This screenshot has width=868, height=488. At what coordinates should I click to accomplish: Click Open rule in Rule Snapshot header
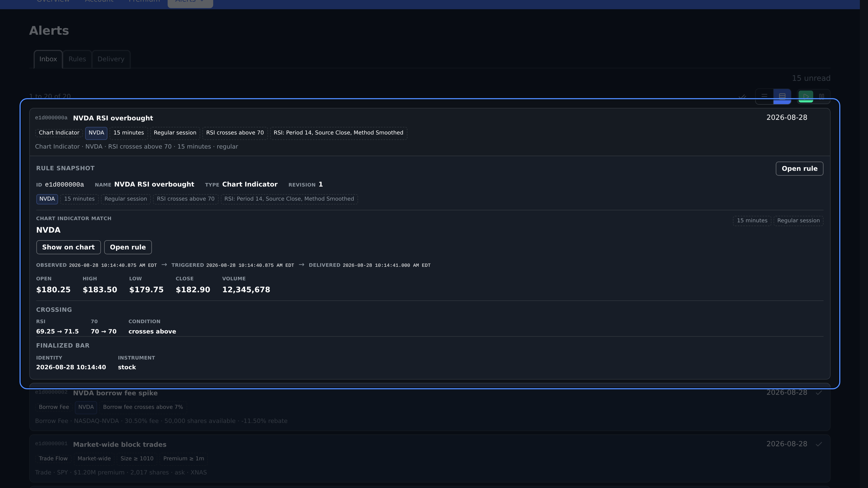coord(799,169)
